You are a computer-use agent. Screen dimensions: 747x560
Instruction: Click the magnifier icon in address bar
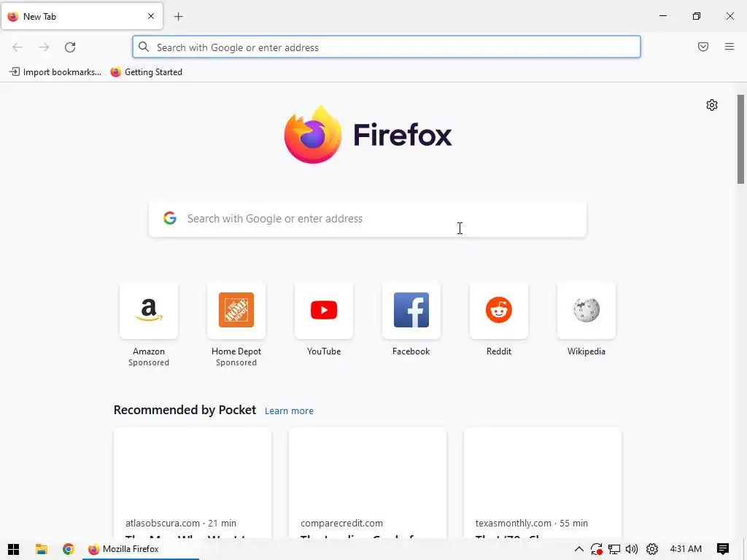tap(144, 47)
